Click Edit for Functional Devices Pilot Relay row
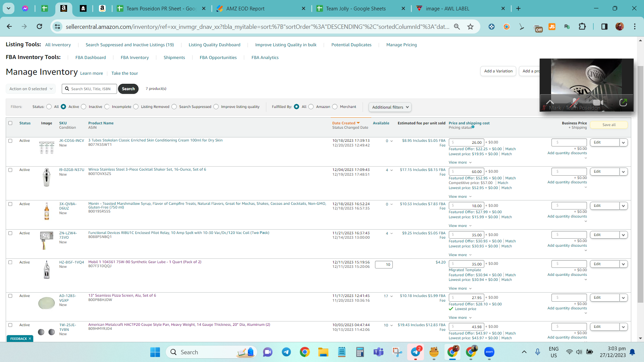The height and width of the screenshot is (362, 644). [x=604, y=235]
